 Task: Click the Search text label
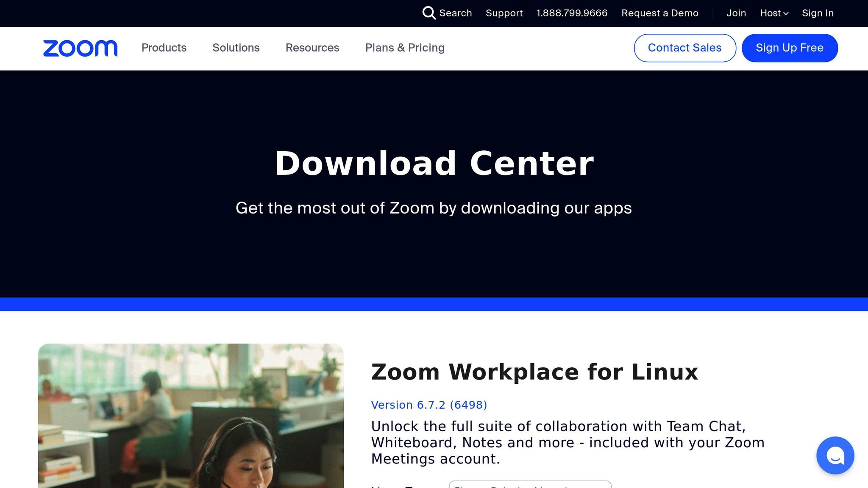(455, 13)
